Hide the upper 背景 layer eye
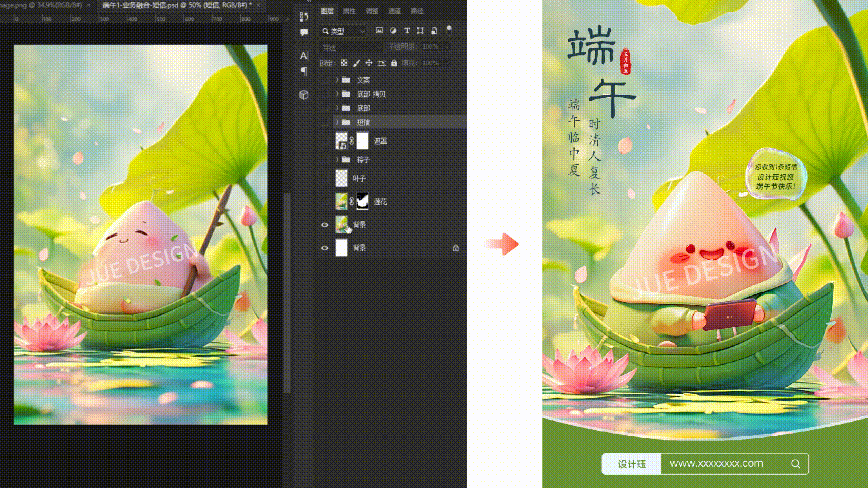868x488 pixels. [x=324, y=225]
